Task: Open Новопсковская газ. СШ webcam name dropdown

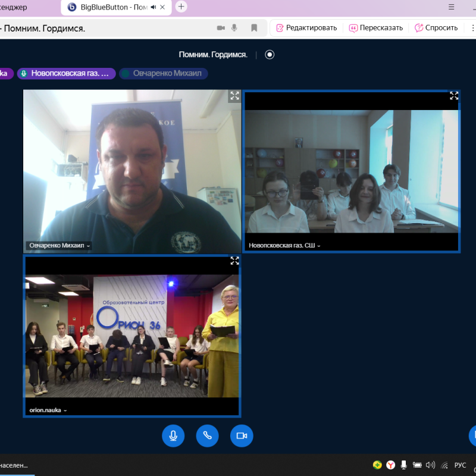Action: 284,245
